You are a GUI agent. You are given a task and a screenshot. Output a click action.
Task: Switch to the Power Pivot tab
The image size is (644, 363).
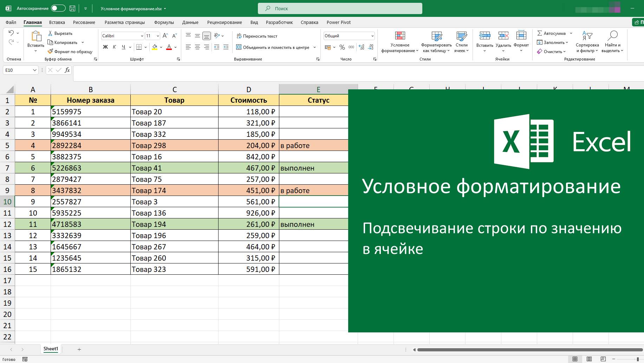(x=339, y=22)
